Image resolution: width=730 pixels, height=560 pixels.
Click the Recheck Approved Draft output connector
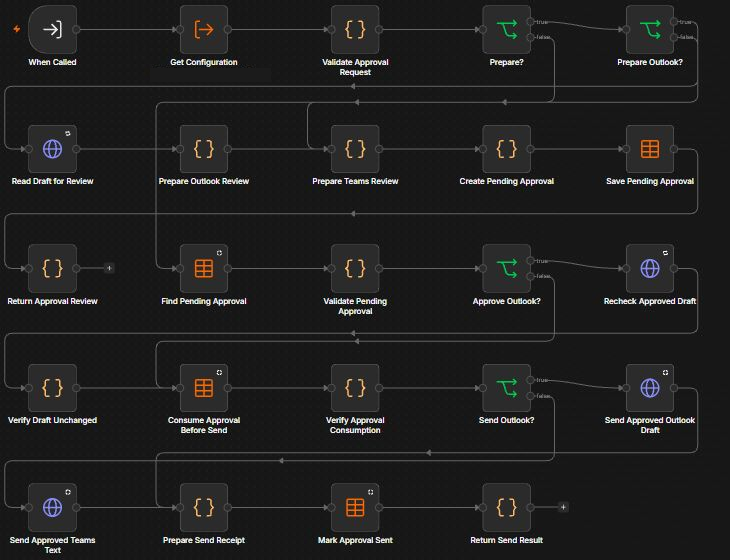pos(674,268)
